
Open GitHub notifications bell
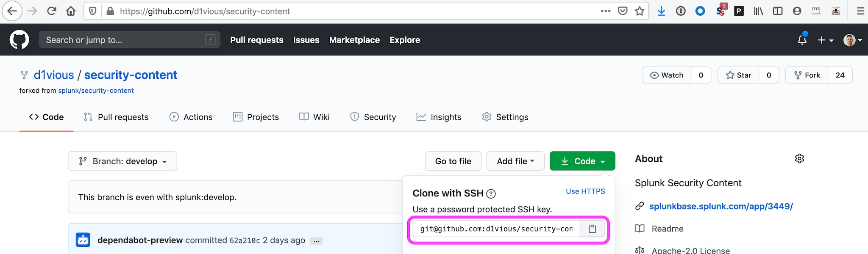[x=802, y=40]
